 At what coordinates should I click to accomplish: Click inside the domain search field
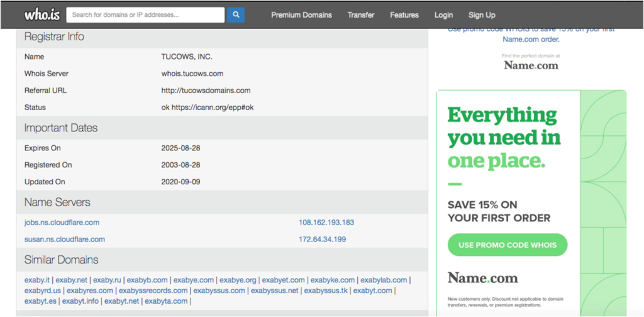pyautogui.click(x=145, y=14)
